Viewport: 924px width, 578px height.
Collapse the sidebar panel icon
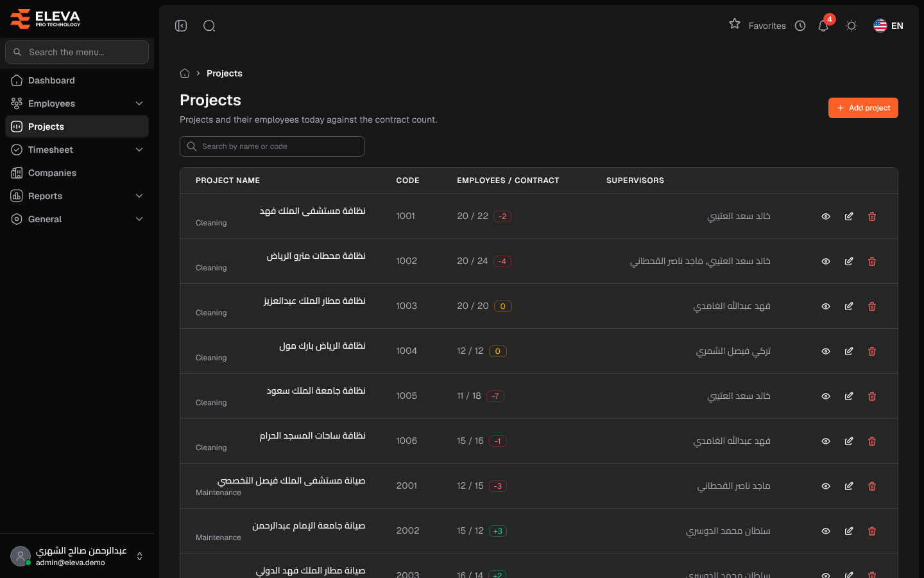(181, 26)
